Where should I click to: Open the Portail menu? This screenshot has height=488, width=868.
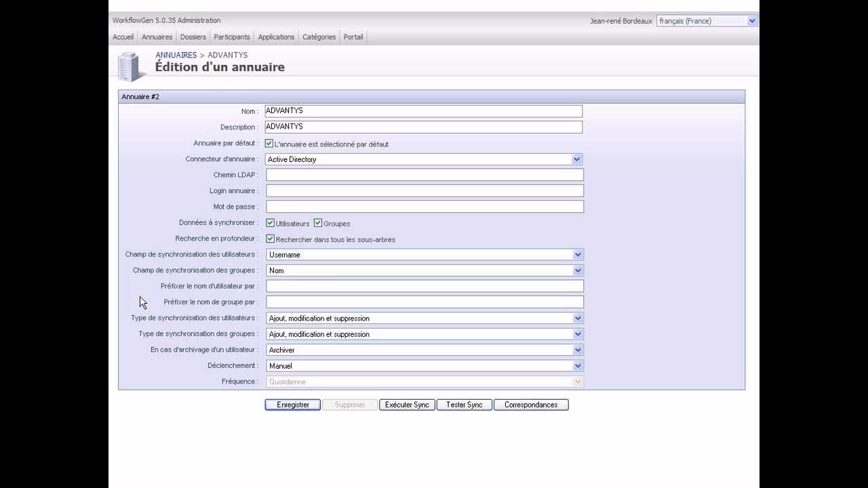353,37
